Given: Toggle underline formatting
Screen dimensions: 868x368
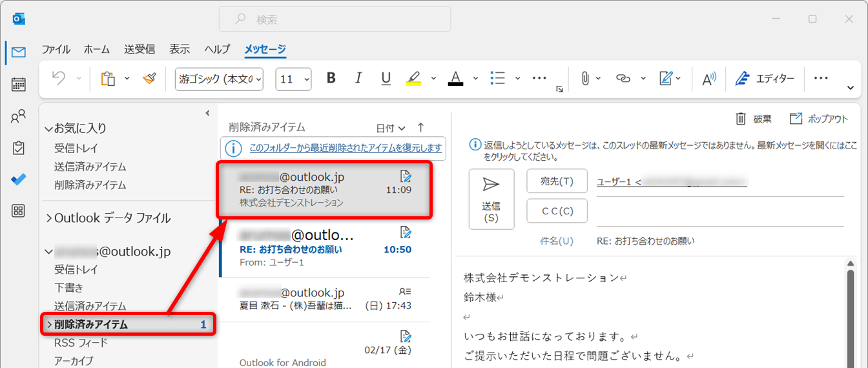Looking at the screenshot, I should (x=386, y=78).
